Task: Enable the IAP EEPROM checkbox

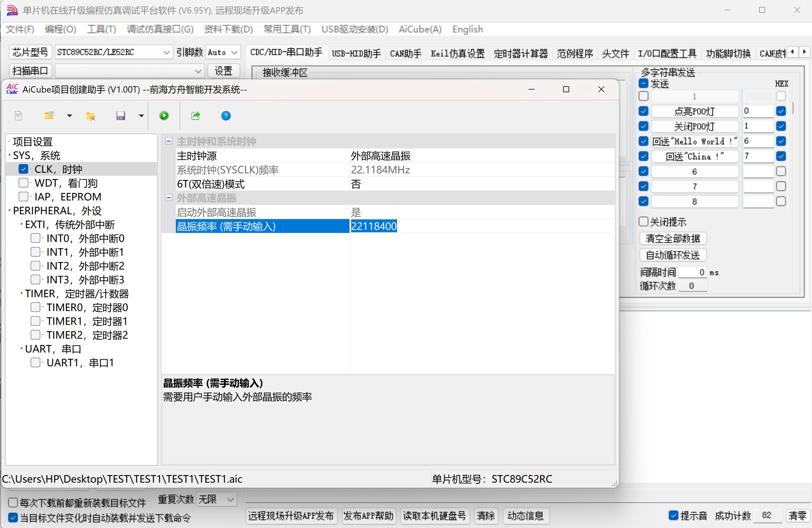Action: pos(23,197)
